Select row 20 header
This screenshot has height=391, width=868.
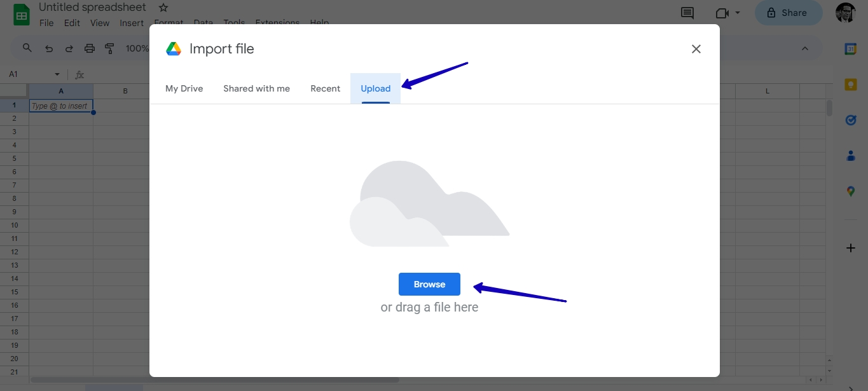click(x=14, y=359)
